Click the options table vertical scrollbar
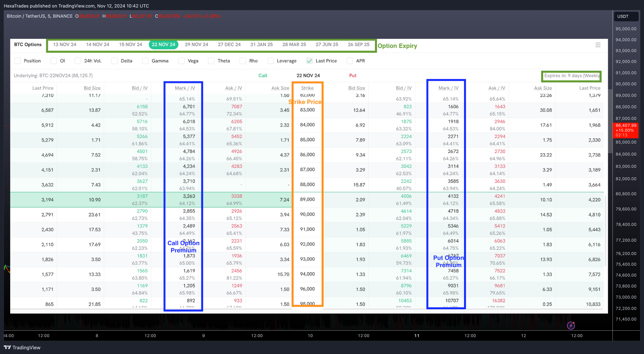 point(605,231)
